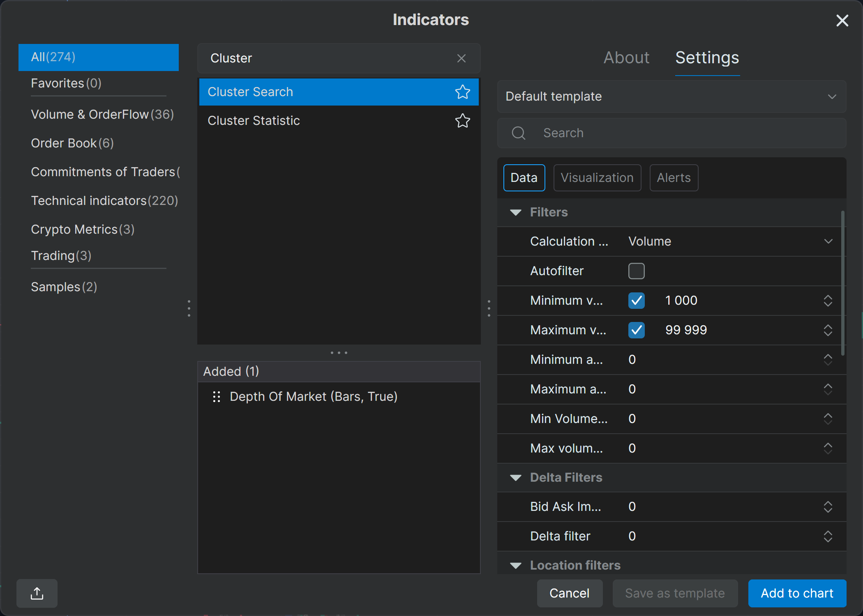Close the Indicators dialog

coord(842,21)
